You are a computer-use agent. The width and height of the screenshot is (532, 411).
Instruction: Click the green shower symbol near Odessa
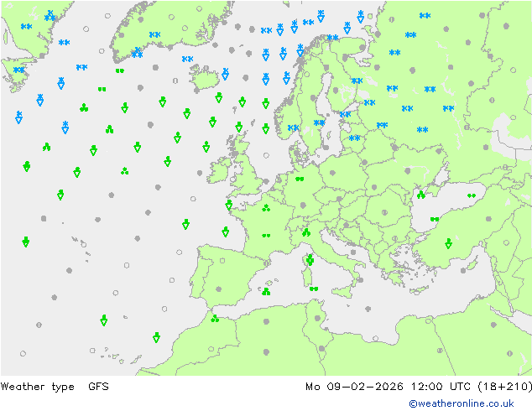[421, 195]
